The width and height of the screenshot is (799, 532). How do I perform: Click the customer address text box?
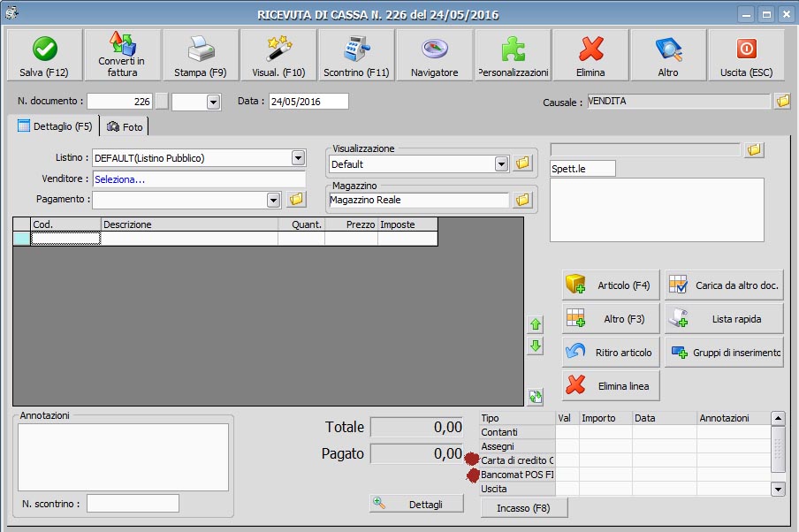[x=657, y=209]
